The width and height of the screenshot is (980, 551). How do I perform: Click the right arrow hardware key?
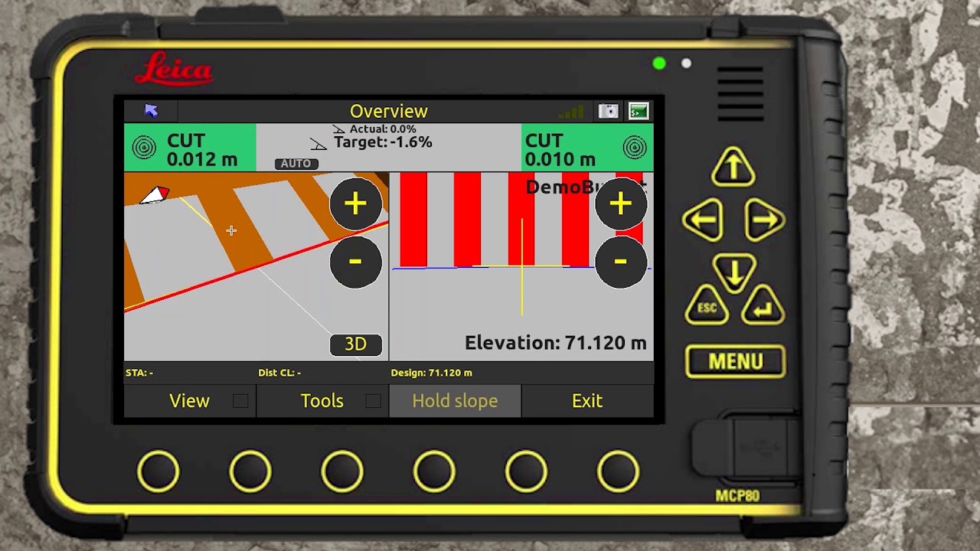coord(764,220)
